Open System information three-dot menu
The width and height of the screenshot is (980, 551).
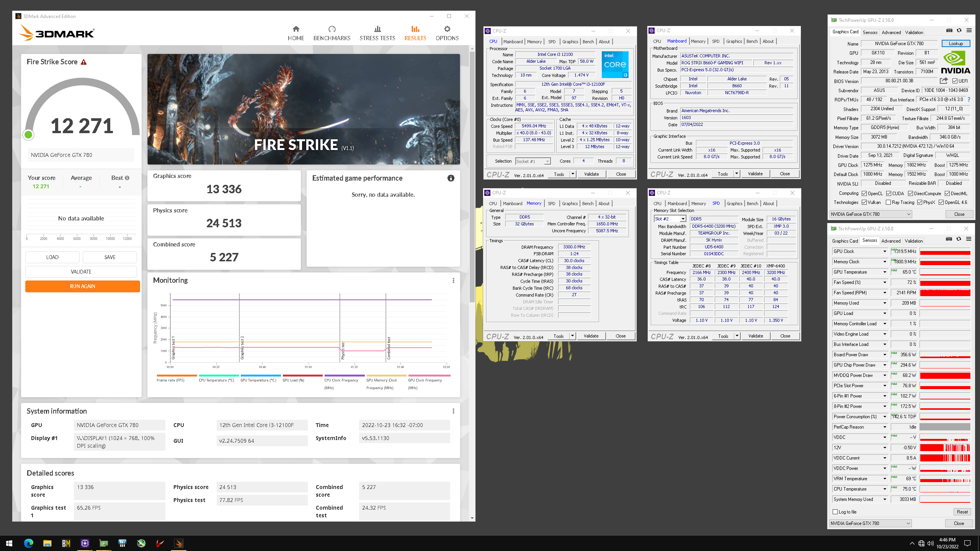point(454,411)
